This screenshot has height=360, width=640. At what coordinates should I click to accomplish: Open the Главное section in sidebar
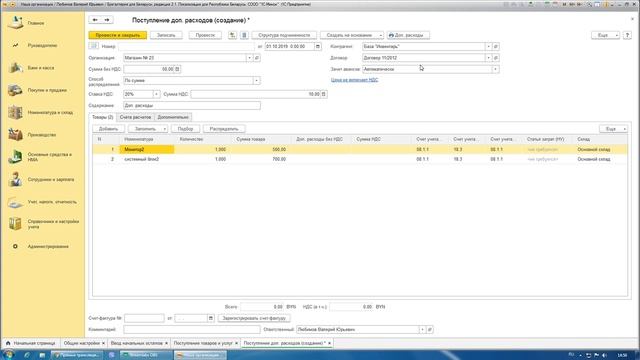coord(36,23)
